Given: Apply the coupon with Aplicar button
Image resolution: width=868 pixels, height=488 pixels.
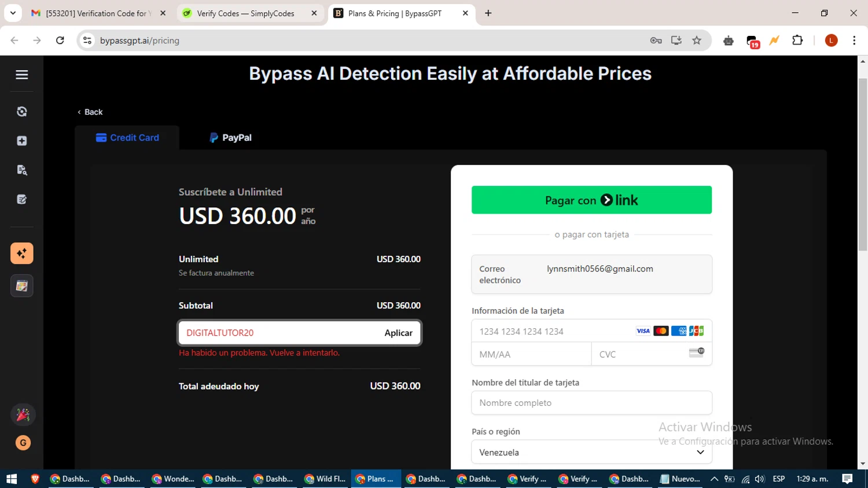Looking at the screenshot, I should 398,333.
